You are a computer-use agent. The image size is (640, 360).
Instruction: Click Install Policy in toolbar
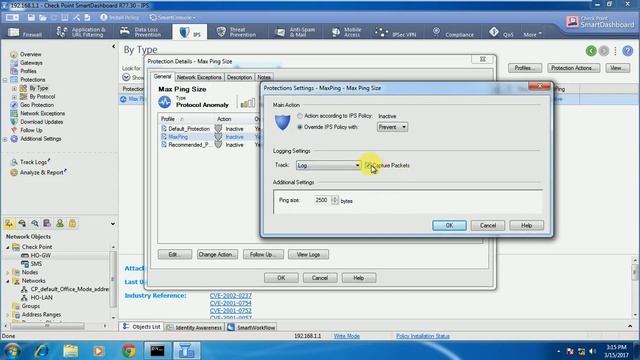pyautogui.click(x=119, y=18)
